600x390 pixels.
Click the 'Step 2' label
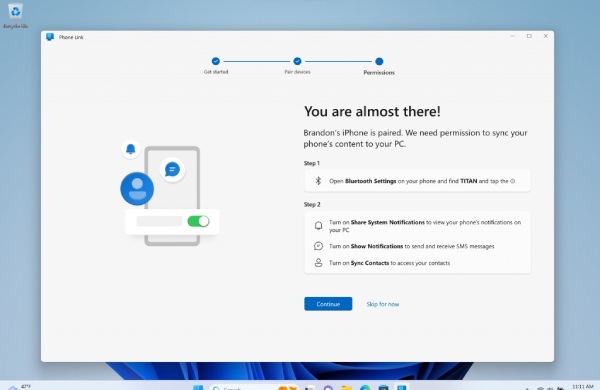(x=312, y=204)
